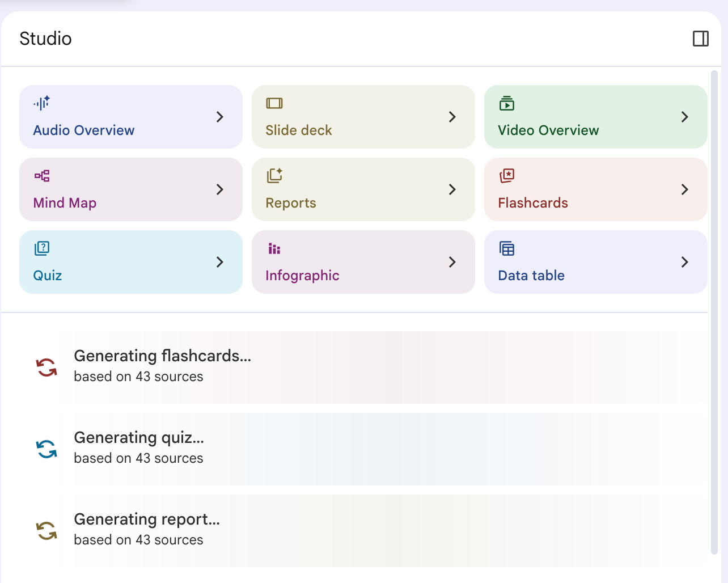Click the Mind Map diagram icon

(42, 176)
